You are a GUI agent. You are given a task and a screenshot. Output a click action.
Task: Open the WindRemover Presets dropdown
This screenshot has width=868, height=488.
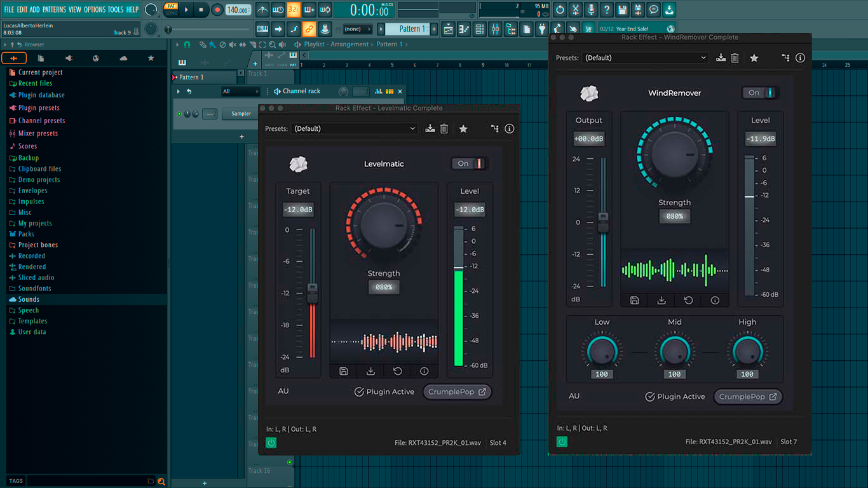point(645,58)
